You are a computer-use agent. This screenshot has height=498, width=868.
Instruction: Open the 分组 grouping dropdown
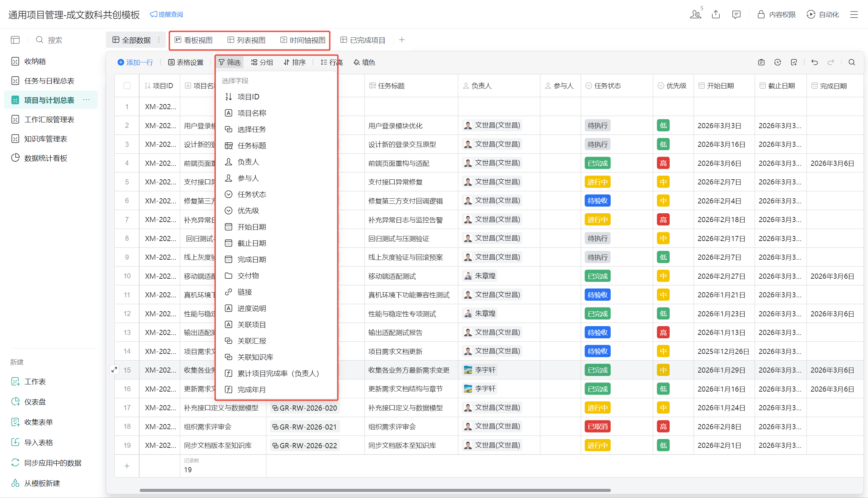tap(262, 62)
